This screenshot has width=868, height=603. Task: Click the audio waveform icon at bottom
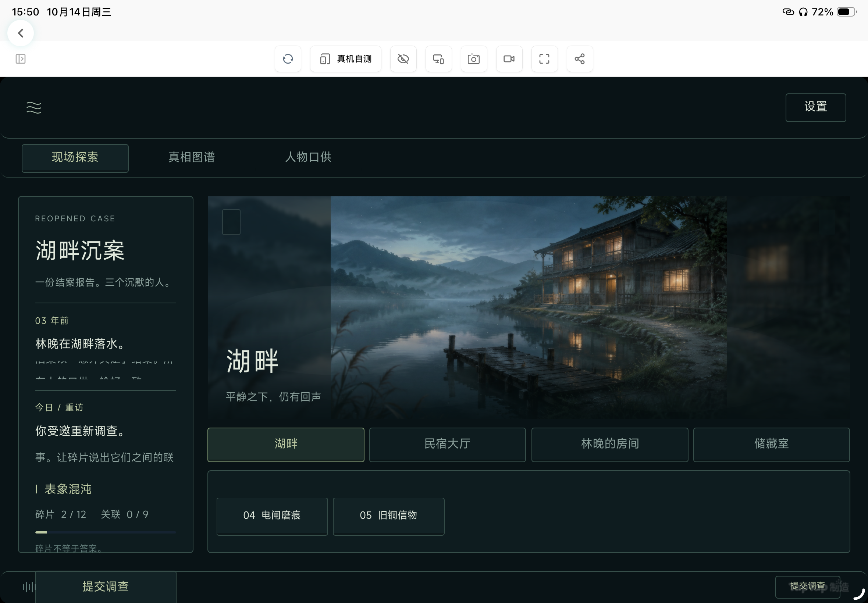coord(29,587)
